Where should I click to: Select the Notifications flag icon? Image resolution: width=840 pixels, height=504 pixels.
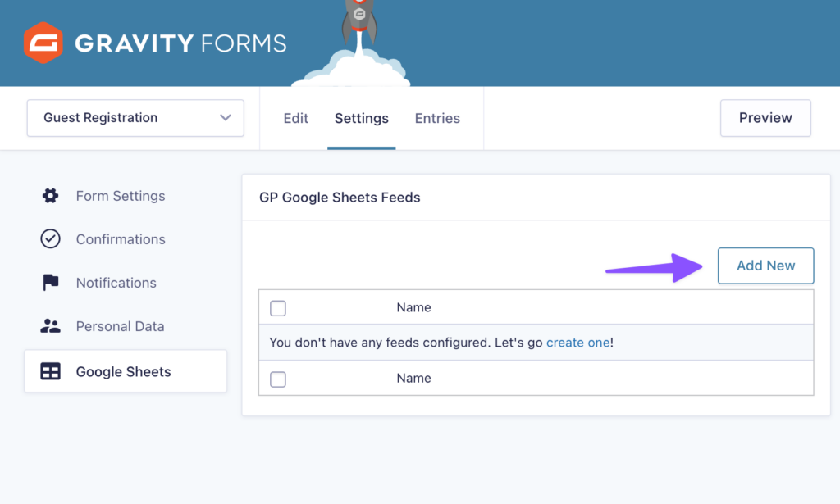(x=50, y=283)
